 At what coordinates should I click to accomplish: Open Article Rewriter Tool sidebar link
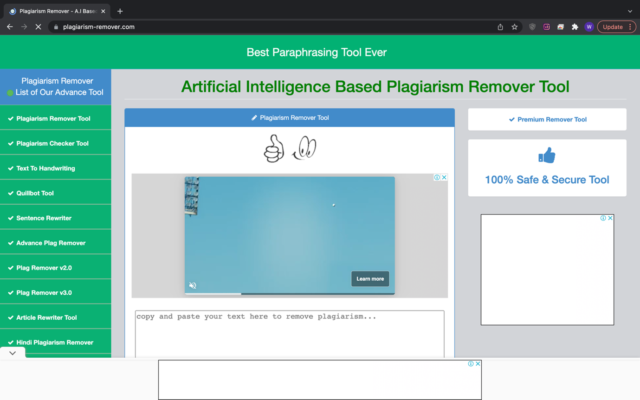tap(56, 318)
